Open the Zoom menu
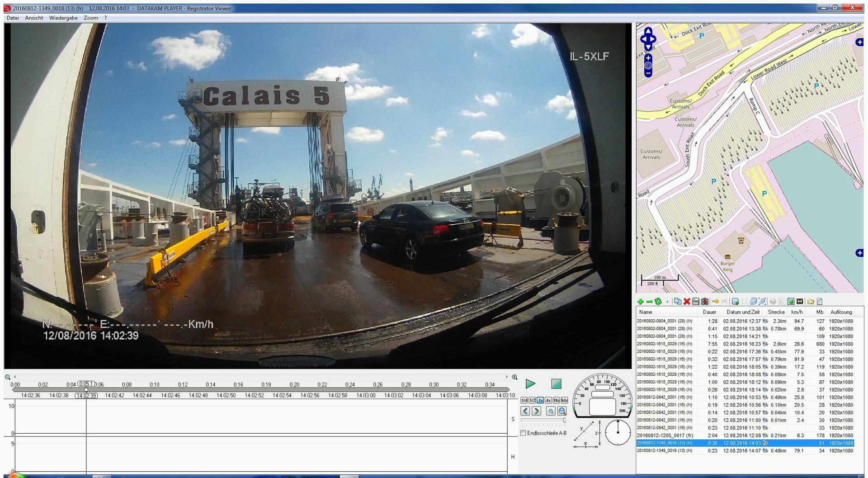The height and width of the screenshot is (478, 868). click(91, 18)
